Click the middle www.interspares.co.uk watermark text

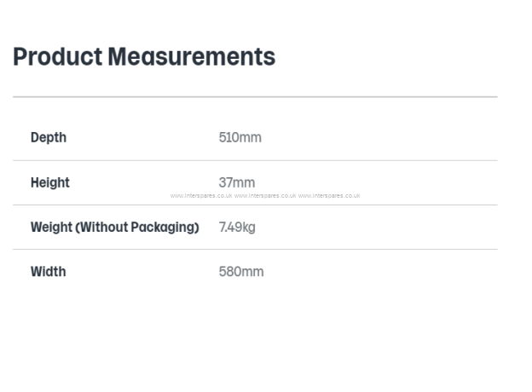265,196
